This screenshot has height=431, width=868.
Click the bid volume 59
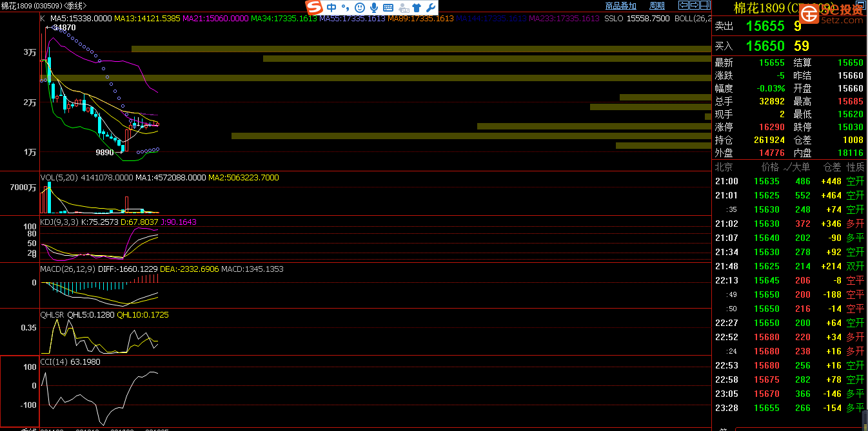[802, 46]
